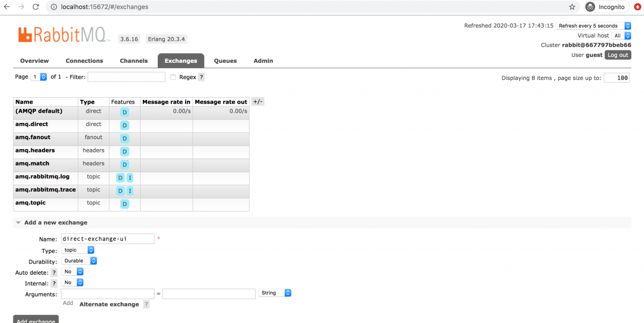644x323 pixels.
Task: Click the Internal field help icon
Action: 54,283
